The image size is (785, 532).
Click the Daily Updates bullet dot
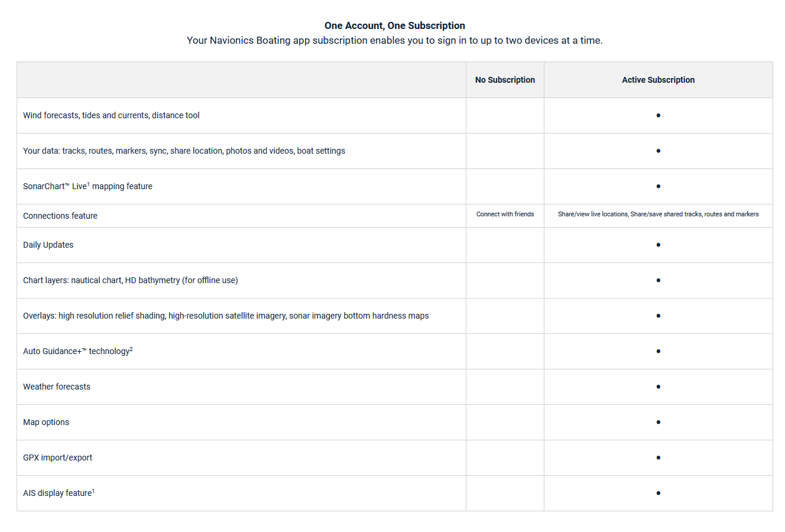click(658, 245)
